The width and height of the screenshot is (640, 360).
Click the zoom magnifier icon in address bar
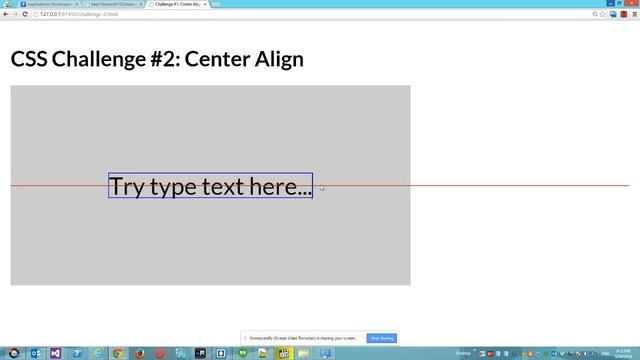595,14
